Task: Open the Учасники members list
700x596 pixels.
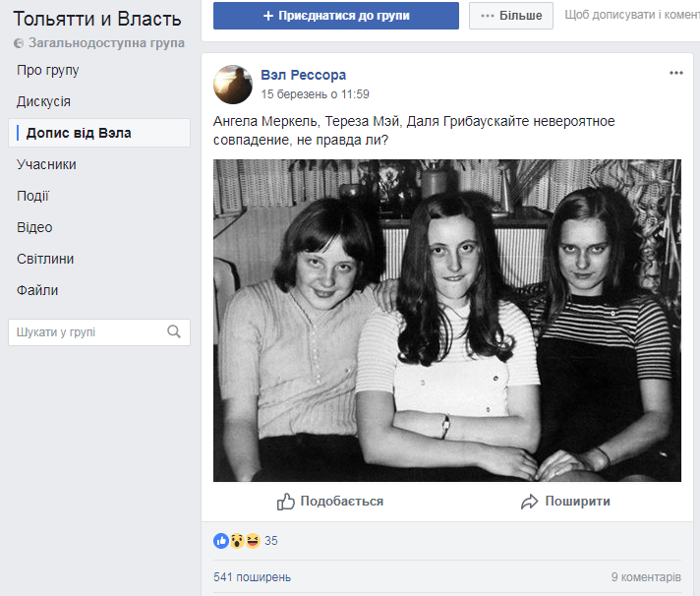Action: pyautogui.click(x=46, y=164)
